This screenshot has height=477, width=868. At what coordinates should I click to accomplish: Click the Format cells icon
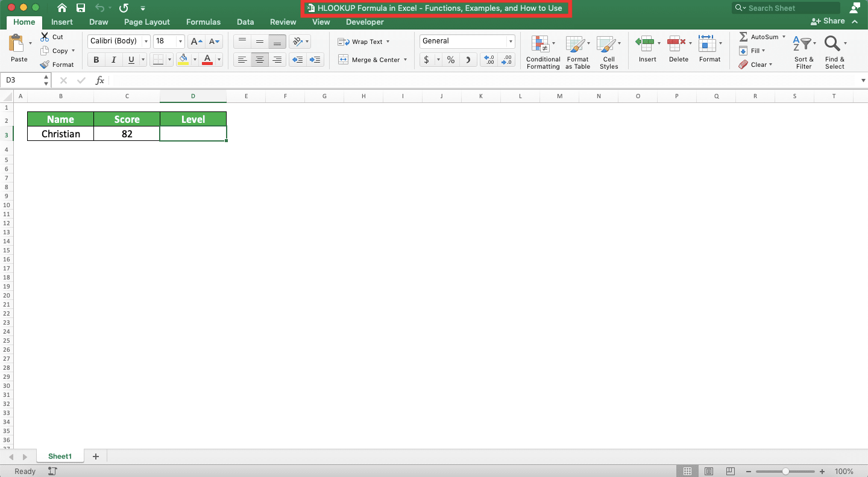pos(707,43)
